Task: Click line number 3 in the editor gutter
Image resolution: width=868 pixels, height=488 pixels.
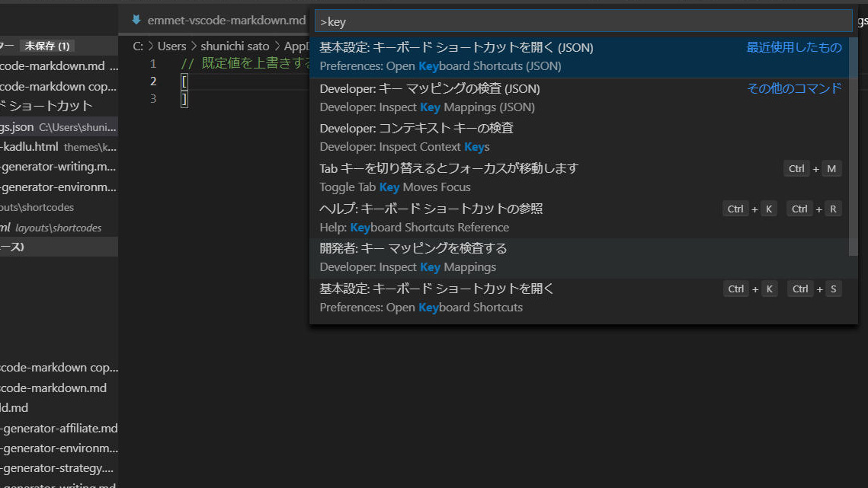Action: 153,98
